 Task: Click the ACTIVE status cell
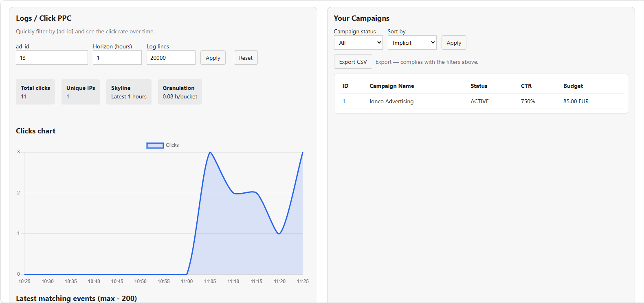point(480,101)
